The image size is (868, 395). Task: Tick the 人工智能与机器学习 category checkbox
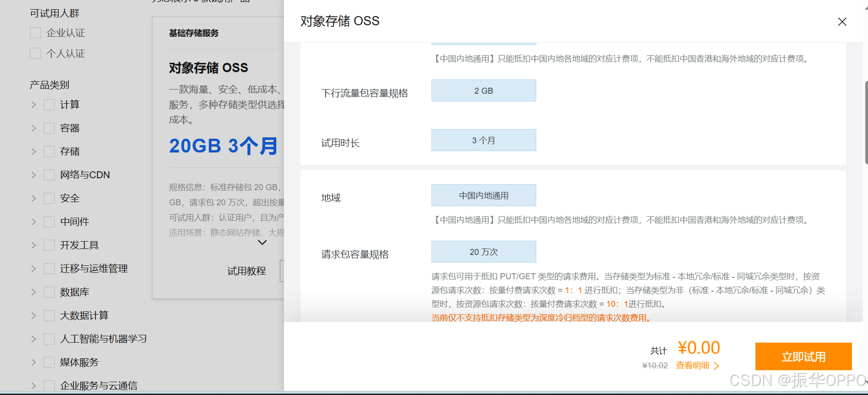click(49, 339)
